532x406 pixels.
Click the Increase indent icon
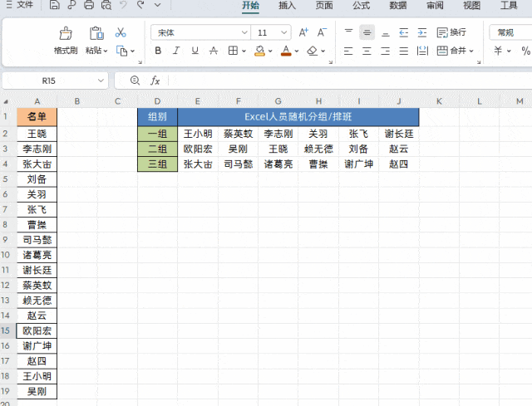pyautogui.click(x=422, y=32)
